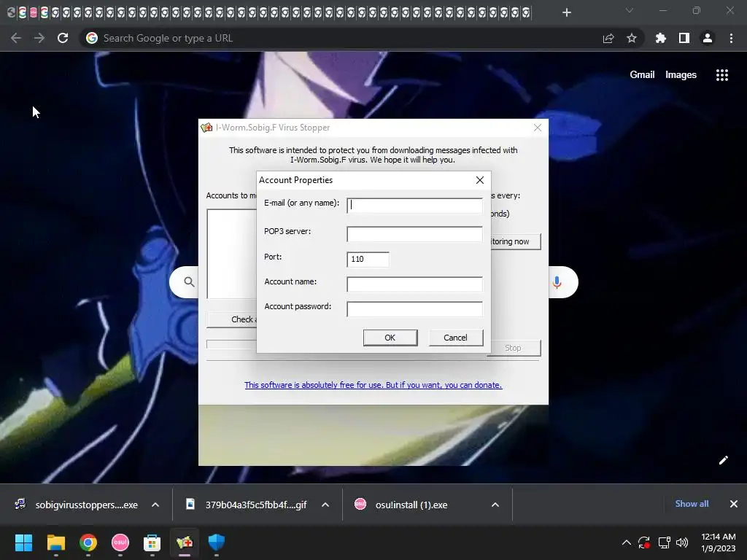Click the Port field showing 110
This screenshot has height=560, width=747.
pyautogui.click(x=368, y=259)
